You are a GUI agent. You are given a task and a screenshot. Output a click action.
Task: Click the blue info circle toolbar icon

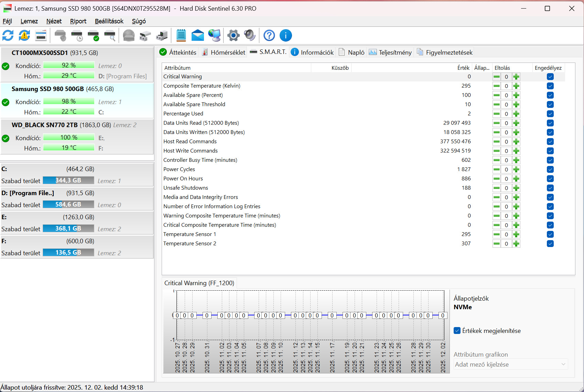tap(285, 35)
